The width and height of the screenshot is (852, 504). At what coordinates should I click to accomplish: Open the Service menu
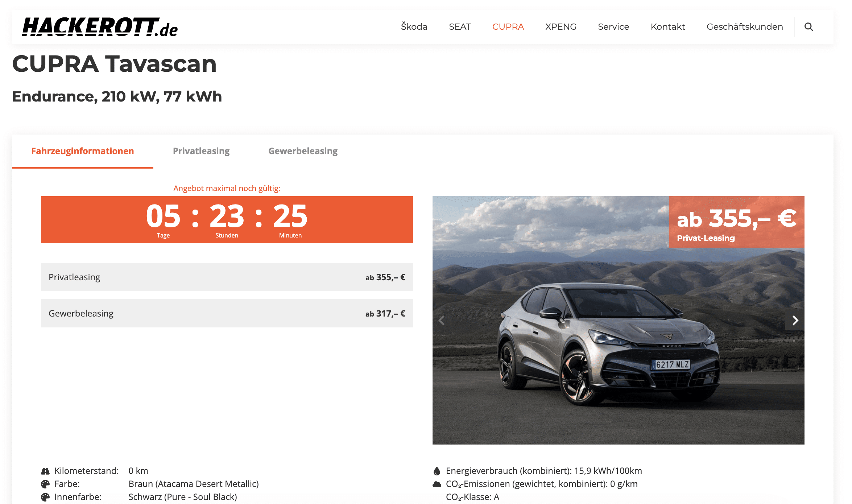click(x=613, y=27)
